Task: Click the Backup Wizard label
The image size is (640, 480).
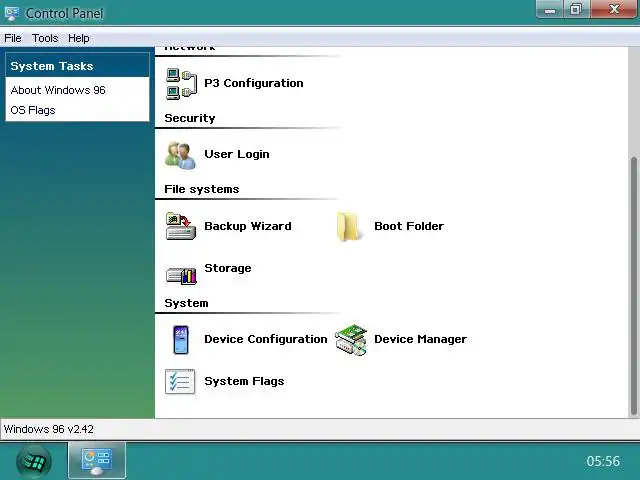Action: 248,226
